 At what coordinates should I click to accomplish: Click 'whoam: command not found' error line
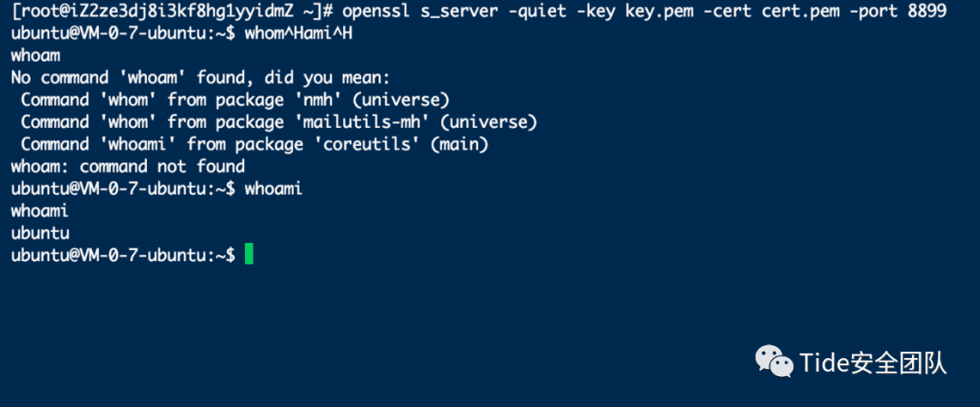(128, 166)
